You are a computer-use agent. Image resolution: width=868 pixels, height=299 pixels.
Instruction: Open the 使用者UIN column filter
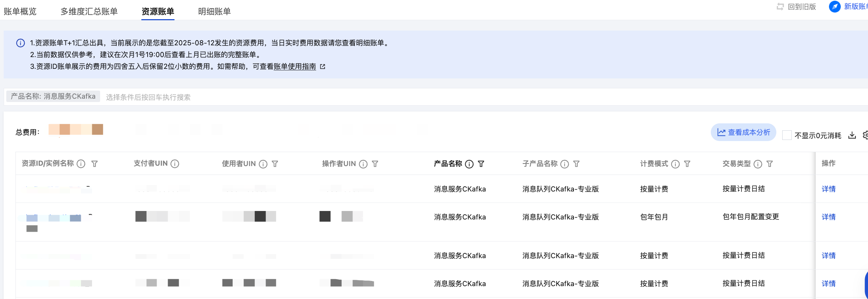click(x=275, y=164)
